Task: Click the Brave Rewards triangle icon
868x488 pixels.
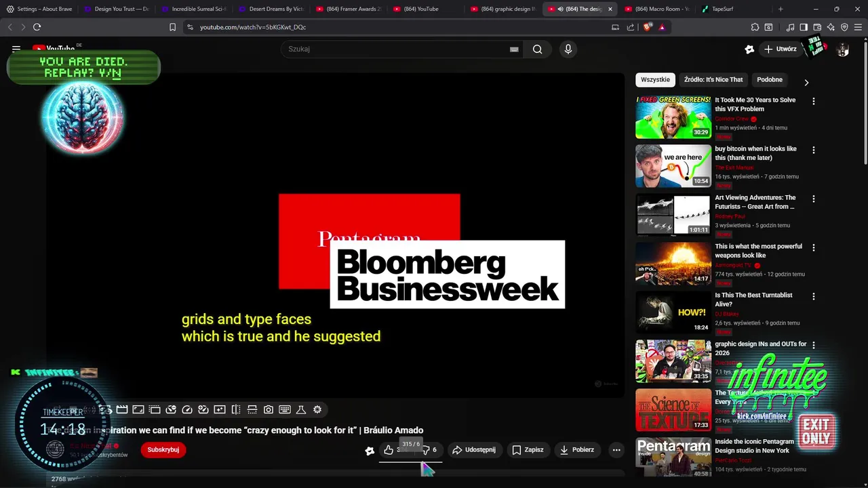Action: click(662, 27)
